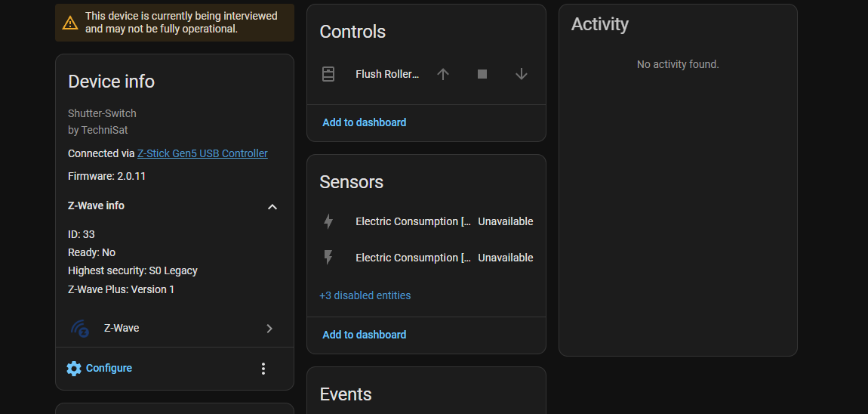The width and height of the screenshot is (868, 414).
Task: Click the Configure button label
Action: point(109,369)
